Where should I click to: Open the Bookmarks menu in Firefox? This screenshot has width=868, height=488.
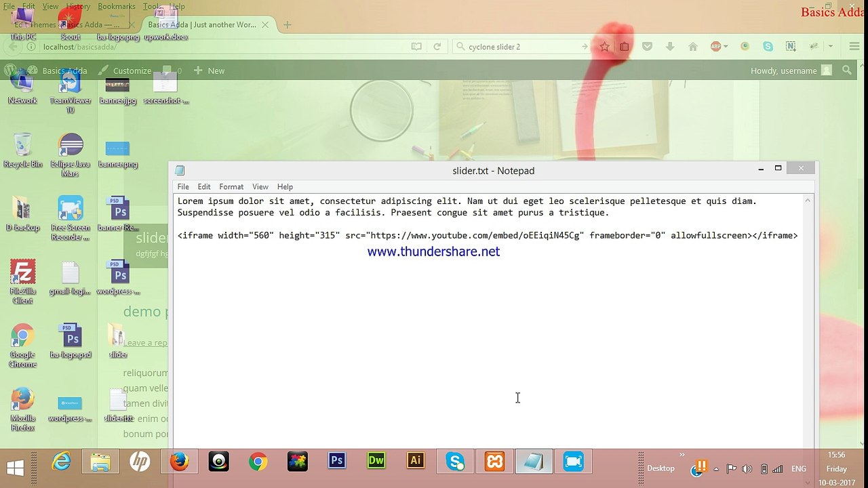coord(117,6)
